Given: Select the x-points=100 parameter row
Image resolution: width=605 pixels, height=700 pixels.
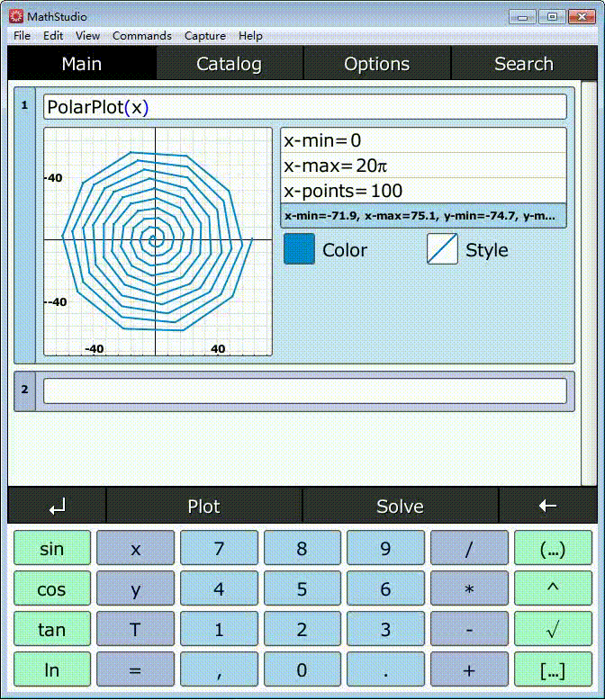Looking at the screenshot, I should click(423, 191).
